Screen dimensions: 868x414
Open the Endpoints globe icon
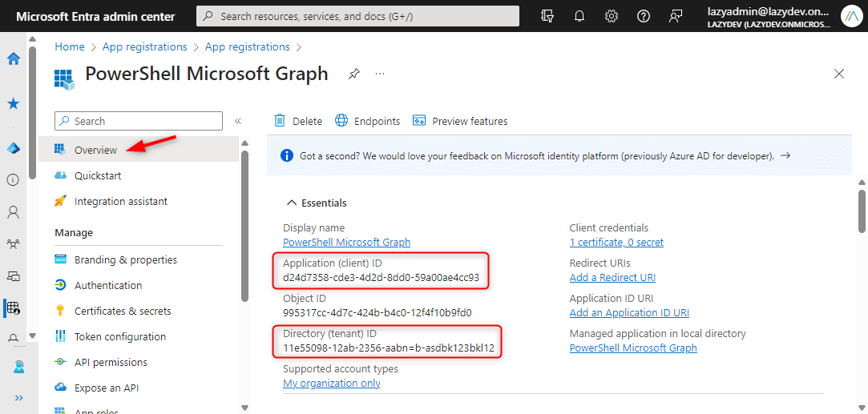(341, 121)
